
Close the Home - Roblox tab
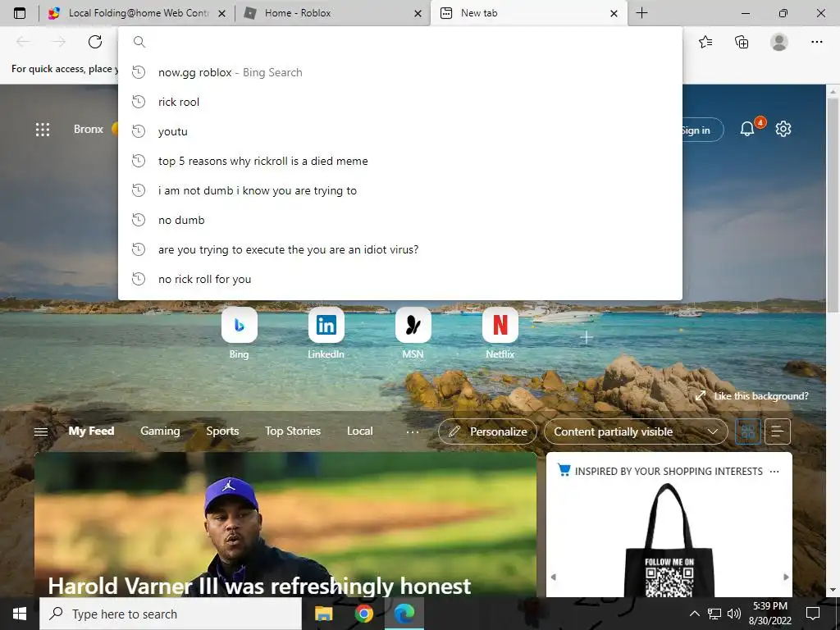[x=418, y=13]
